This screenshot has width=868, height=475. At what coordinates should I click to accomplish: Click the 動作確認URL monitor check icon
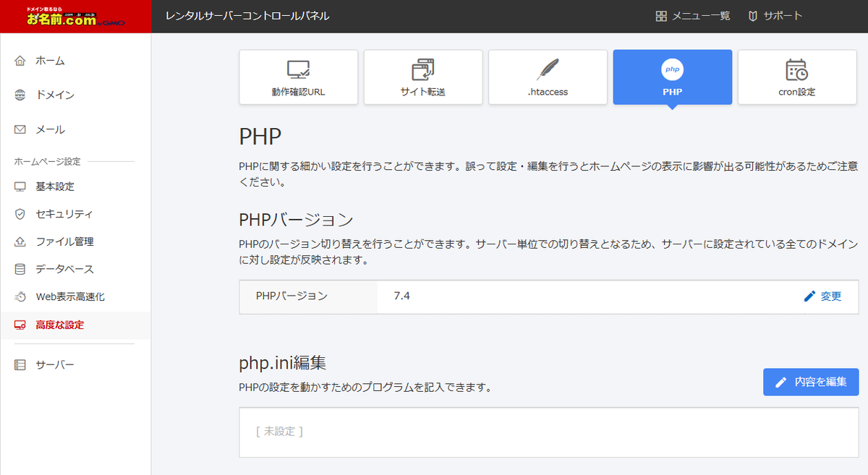pyautogui.click(x=299, y=69)
